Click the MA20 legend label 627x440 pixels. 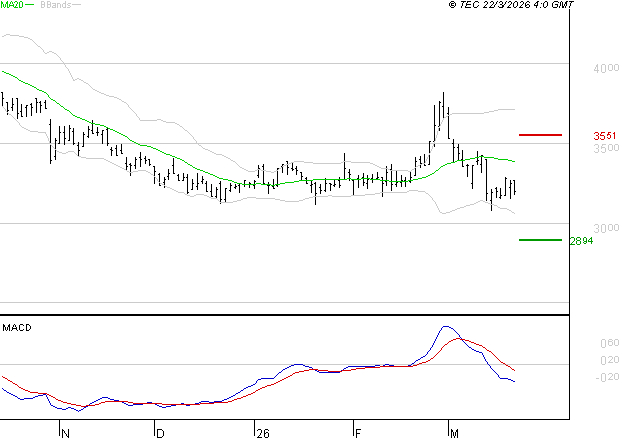pos(12,4)
